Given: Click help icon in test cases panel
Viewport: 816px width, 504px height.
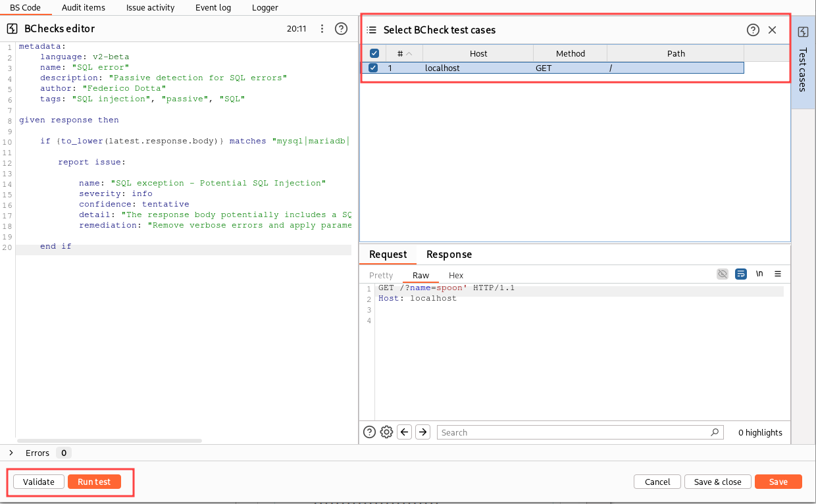Looking at the screenshot, I should (x=753, y=30).
